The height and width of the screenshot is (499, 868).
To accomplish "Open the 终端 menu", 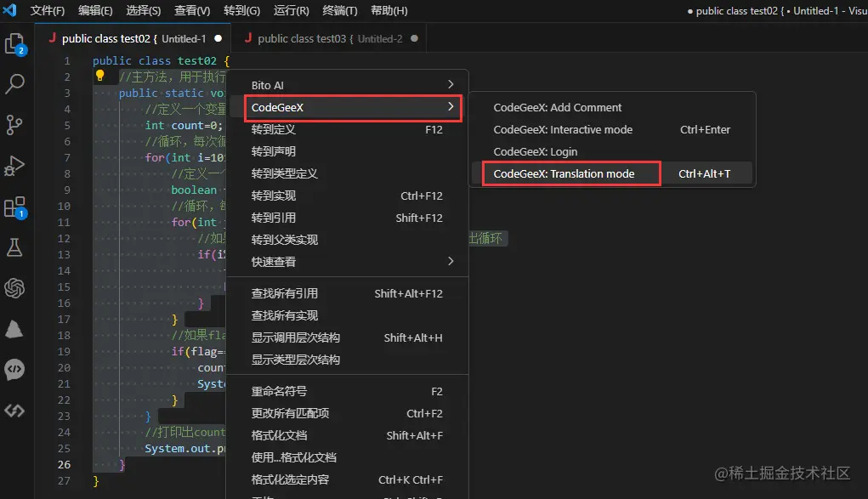I will (x=339, y=10).
